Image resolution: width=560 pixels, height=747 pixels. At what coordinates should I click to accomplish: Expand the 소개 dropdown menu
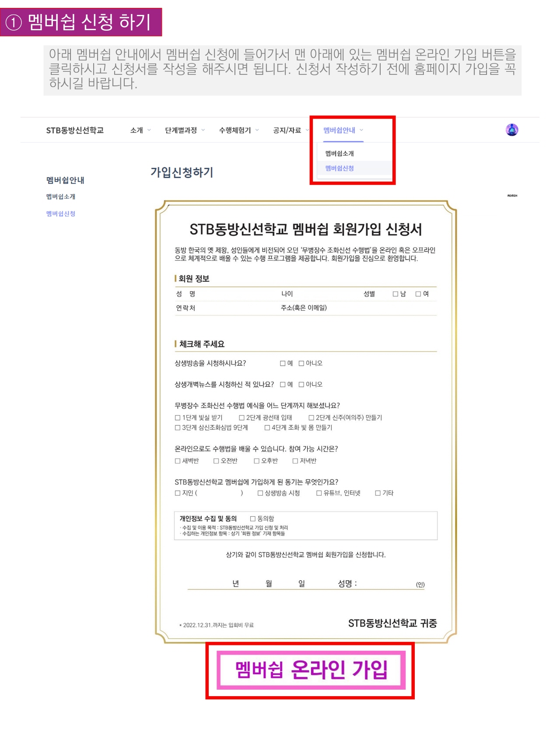coord(140,130)
